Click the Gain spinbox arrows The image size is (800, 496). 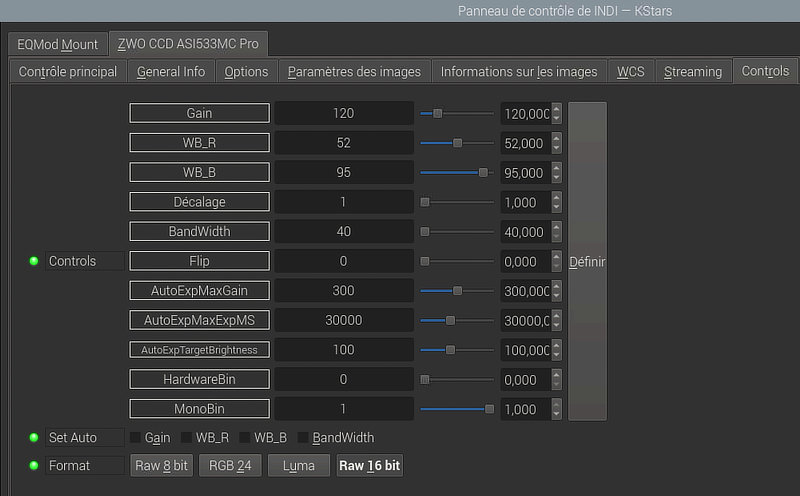pos(557,113)
